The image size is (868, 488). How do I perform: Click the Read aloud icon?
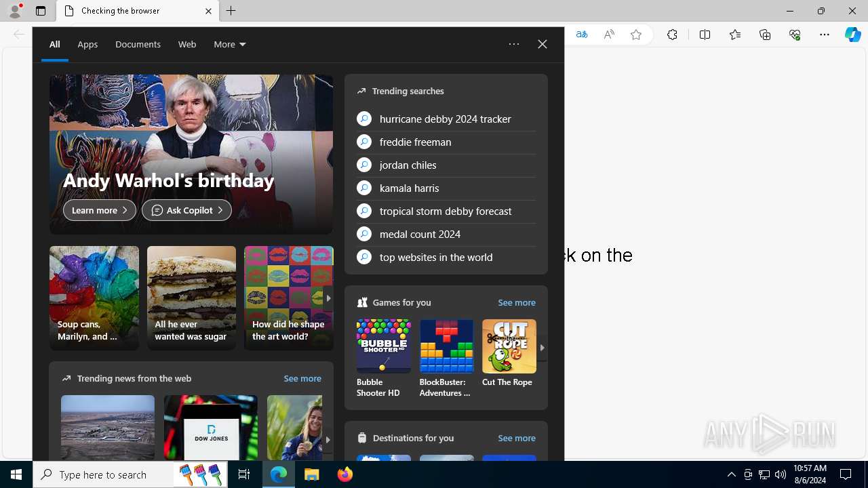[608, 35]
